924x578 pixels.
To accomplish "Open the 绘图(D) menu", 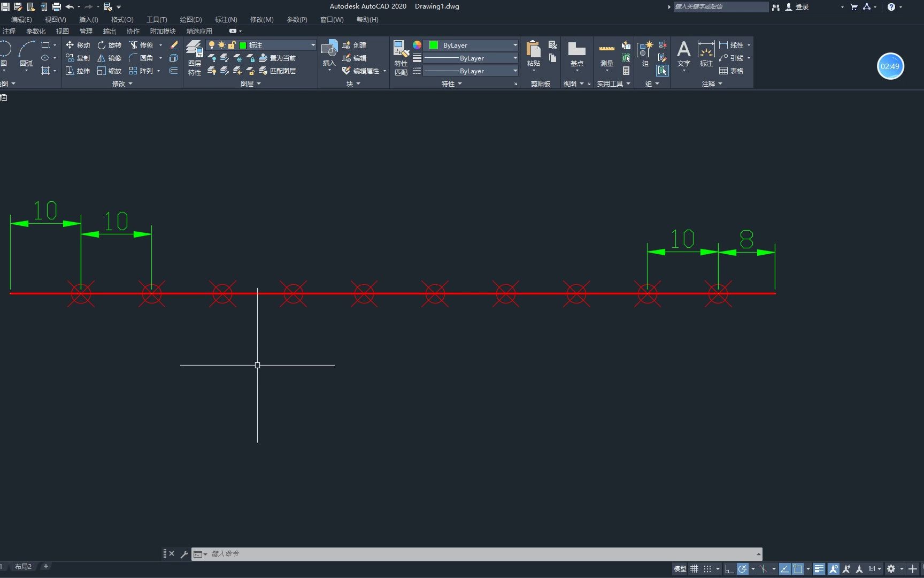I will [190, 19].
